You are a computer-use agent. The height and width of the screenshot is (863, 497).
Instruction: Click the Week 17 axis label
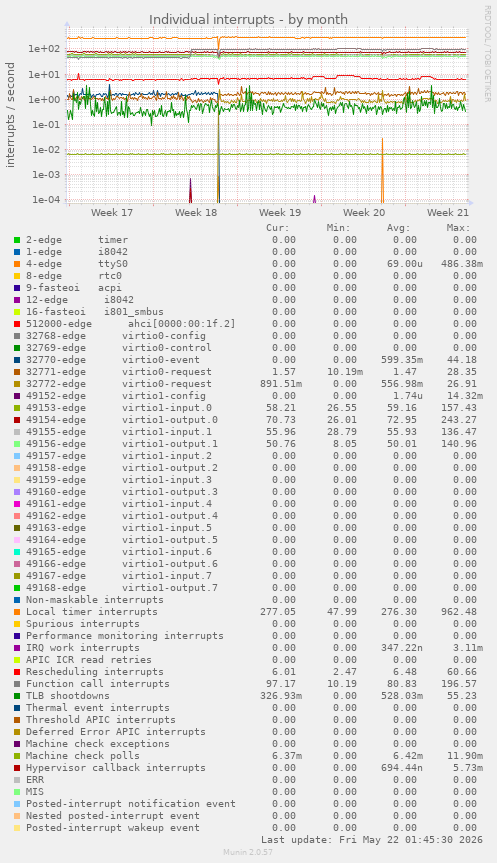tap(112, 212)
